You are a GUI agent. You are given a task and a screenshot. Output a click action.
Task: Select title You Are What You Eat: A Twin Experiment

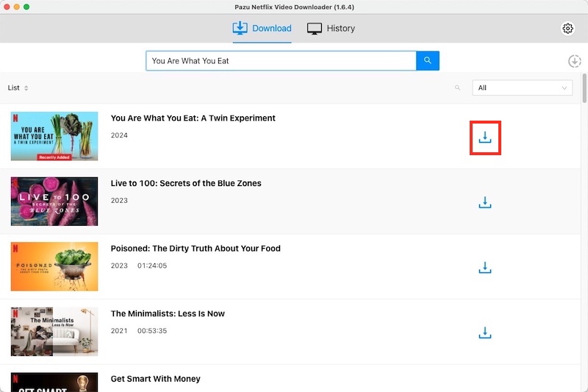coord(193,118)
